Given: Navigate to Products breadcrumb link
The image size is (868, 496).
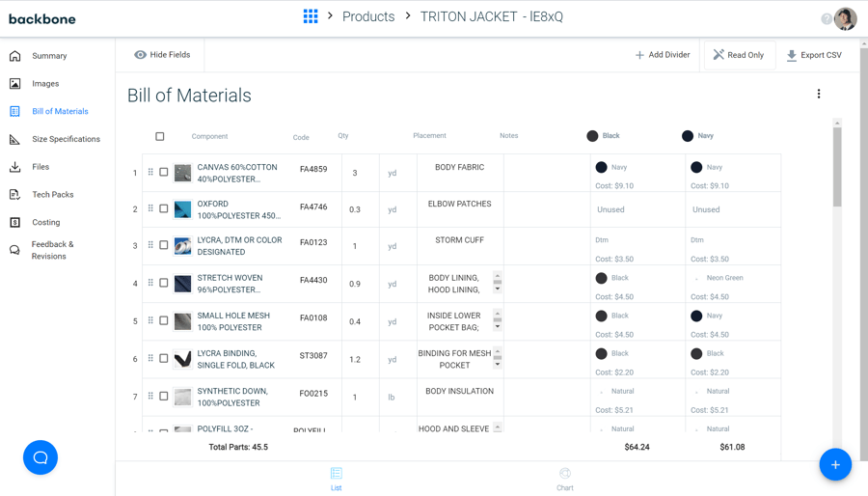Looking at the screenshot, I should (368, 16).
